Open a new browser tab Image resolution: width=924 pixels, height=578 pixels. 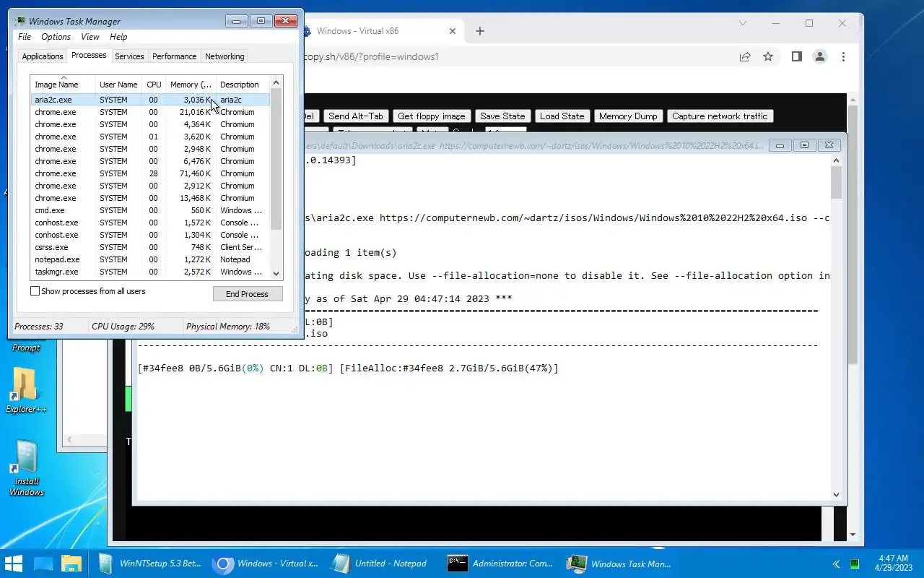(x=480, y=31)
